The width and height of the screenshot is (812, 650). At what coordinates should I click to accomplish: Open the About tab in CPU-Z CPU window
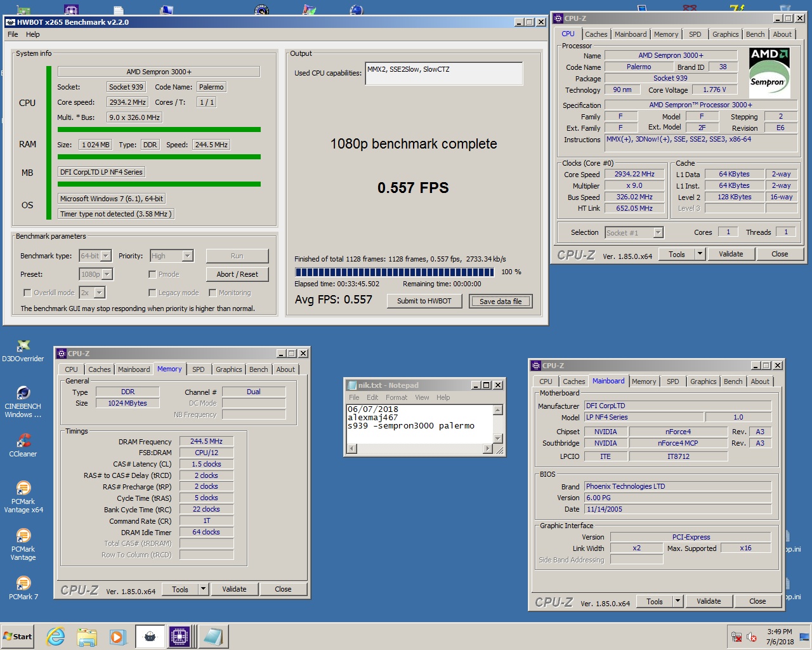pyautogui.click(x=782, y=34)
